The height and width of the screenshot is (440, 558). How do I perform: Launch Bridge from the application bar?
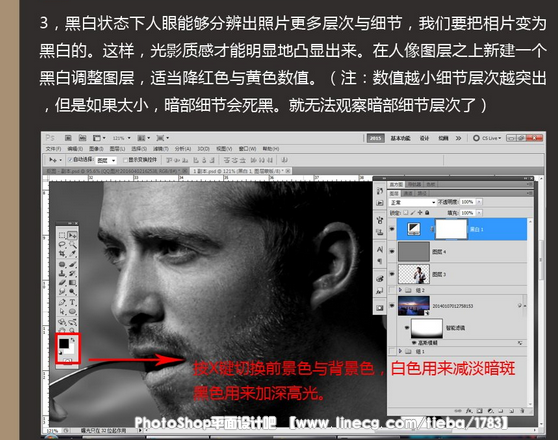point(68,138)
